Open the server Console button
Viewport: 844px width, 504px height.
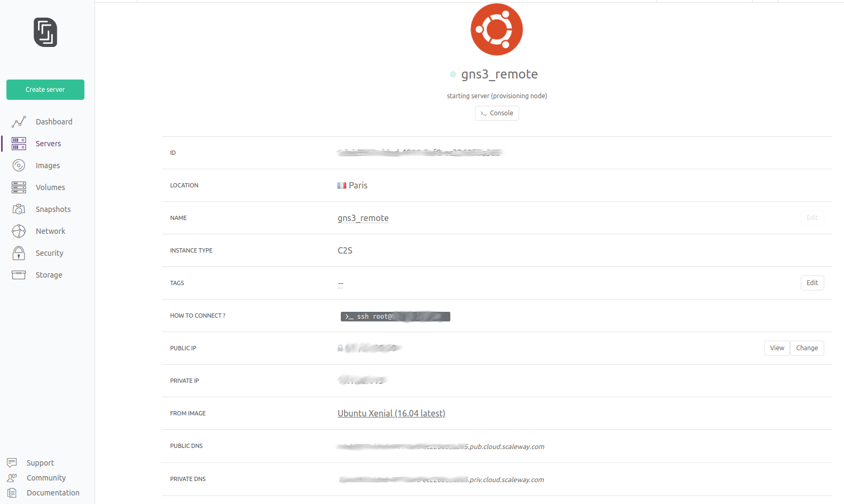pyautogui.click(x=497, y=113)
